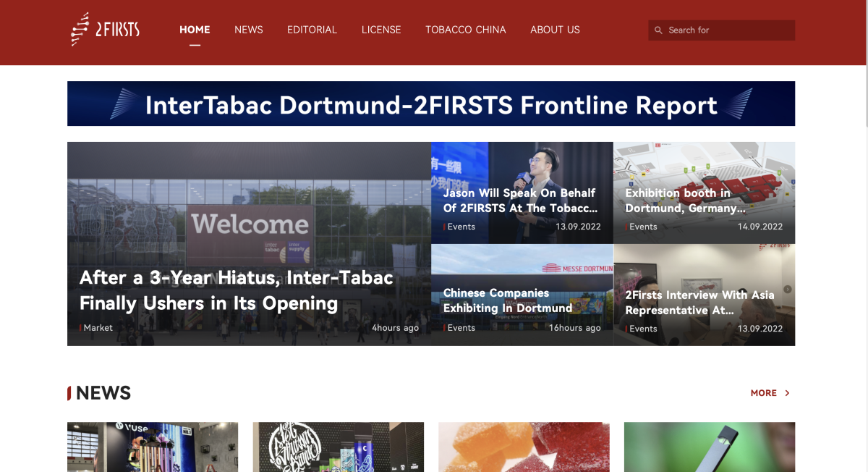
Task: Open the InterTabac Dortmund Frontline Report banner
Action: coord(431,104)
